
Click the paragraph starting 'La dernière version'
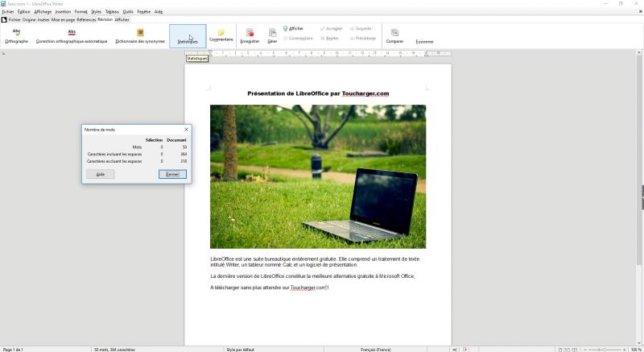pyautogui.click(x=312, y=276)
